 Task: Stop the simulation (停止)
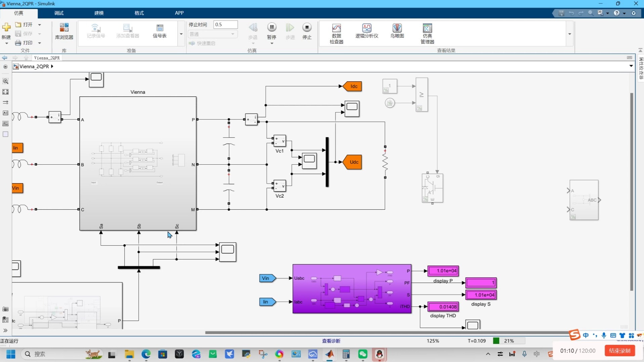point(307,31)
